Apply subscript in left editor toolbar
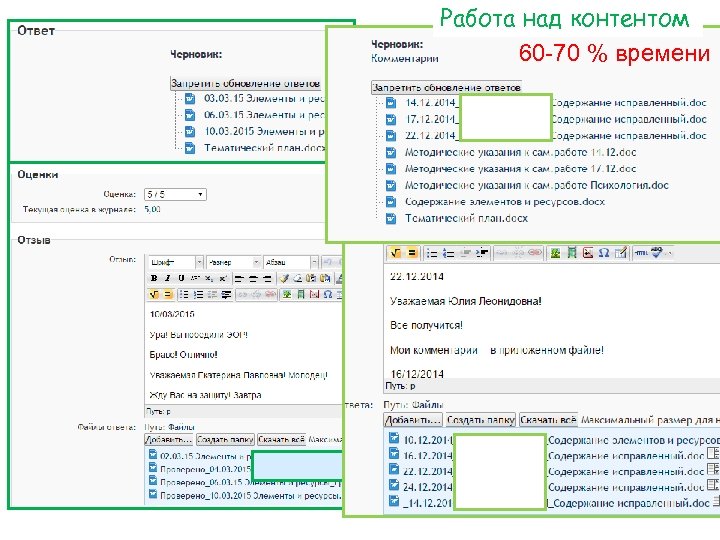Screen dimensions: 720x540 coord(209,278)
